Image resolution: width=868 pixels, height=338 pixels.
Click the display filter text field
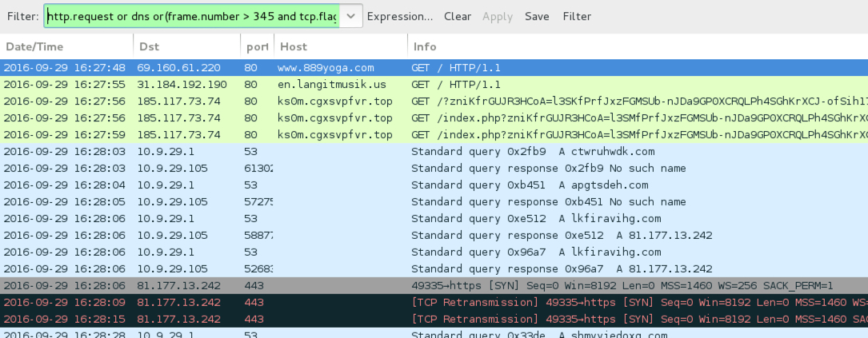[x=192, y=16]
